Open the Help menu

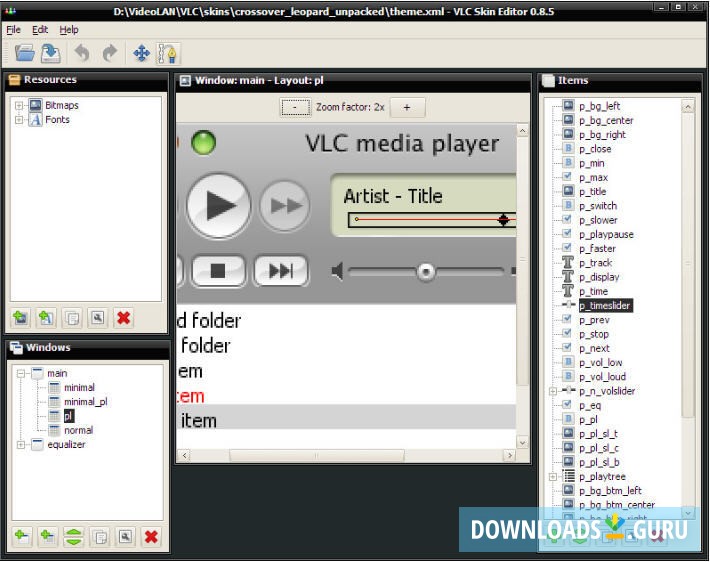click(x=69, y=30)
